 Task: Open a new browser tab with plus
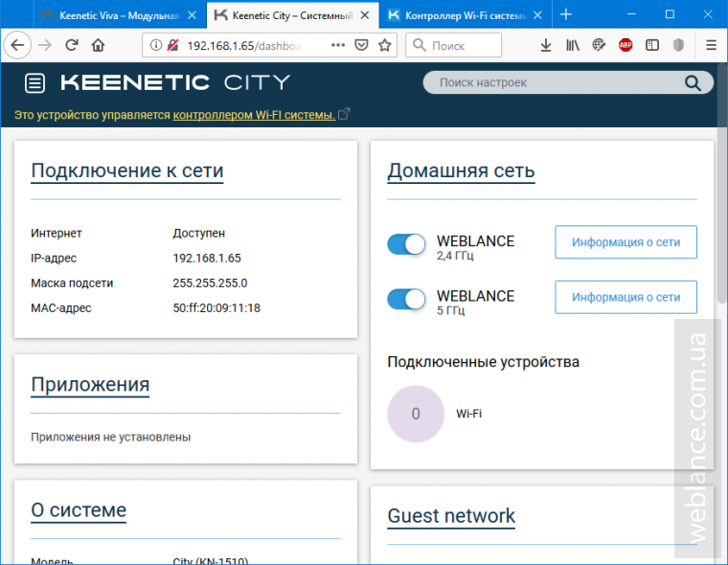(565, 15)
